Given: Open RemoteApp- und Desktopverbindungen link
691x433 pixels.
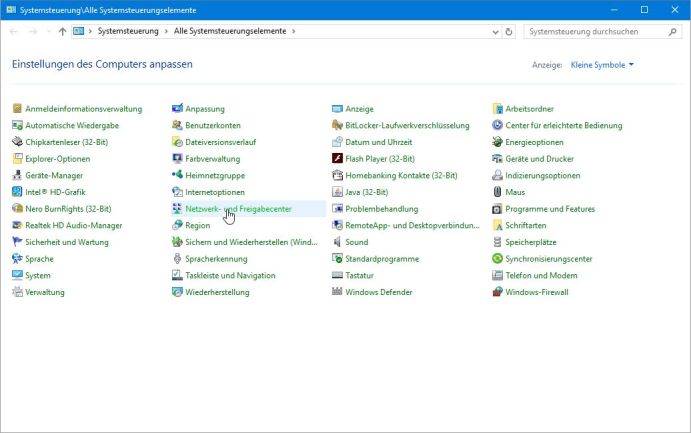Looking at the screenshot, I should point(412,225).
